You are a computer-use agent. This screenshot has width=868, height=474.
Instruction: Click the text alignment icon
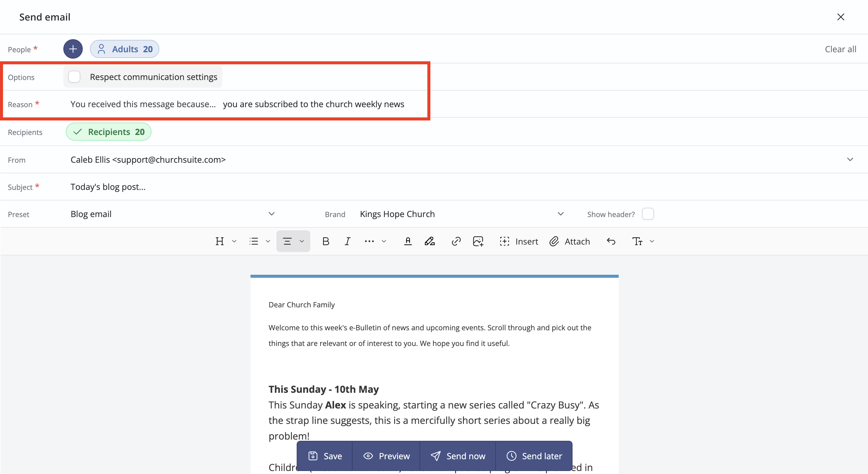pos(287,242)
